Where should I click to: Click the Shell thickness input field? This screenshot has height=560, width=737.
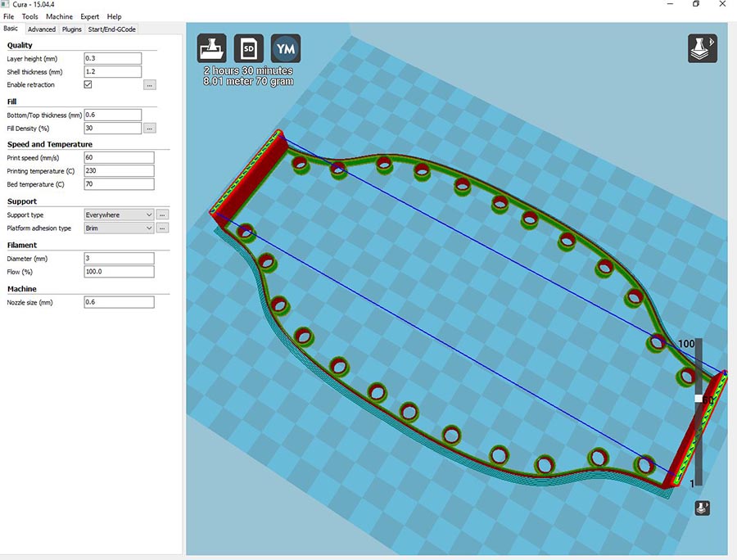113,71
